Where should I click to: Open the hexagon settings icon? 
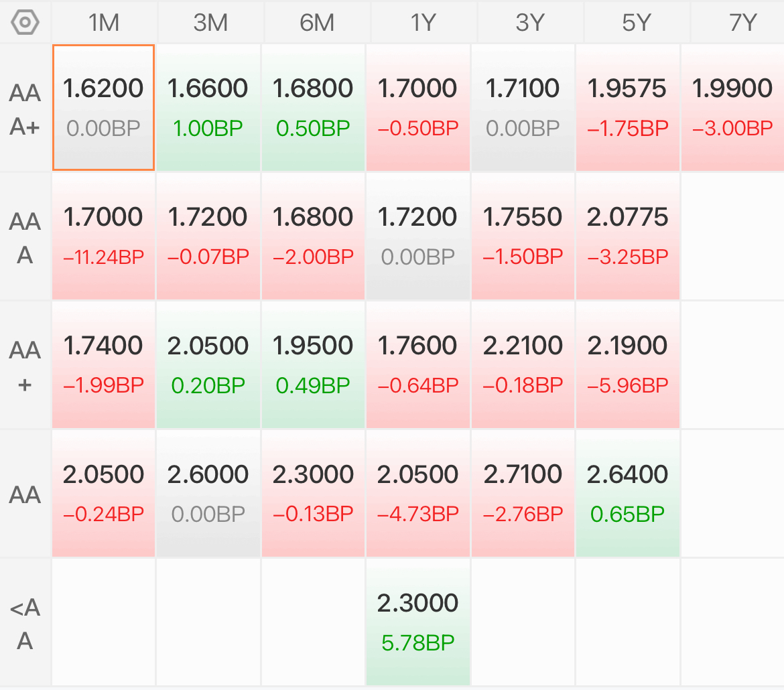coord(25,23)
